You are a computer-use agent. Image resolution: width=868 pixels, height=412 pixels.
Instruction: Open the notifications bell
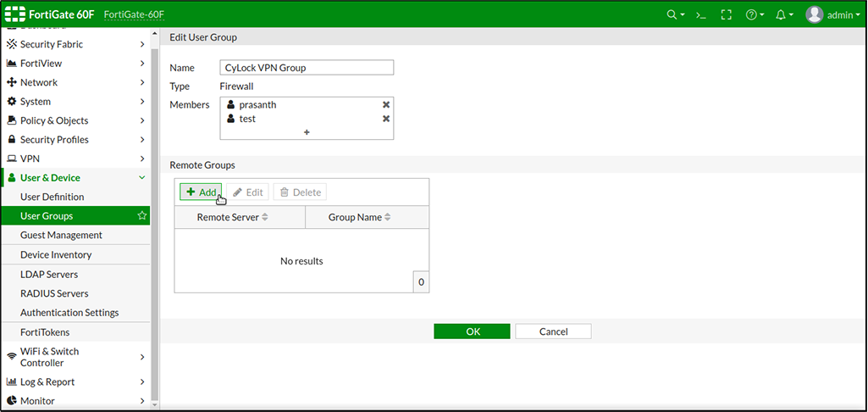(783, 14)
